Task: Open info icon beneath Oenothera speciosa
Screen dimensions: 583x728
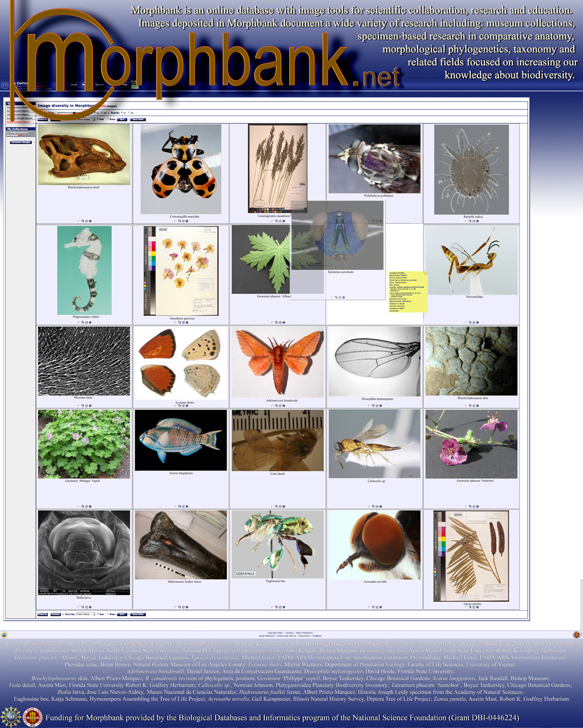Action: (x=187, y=322)
